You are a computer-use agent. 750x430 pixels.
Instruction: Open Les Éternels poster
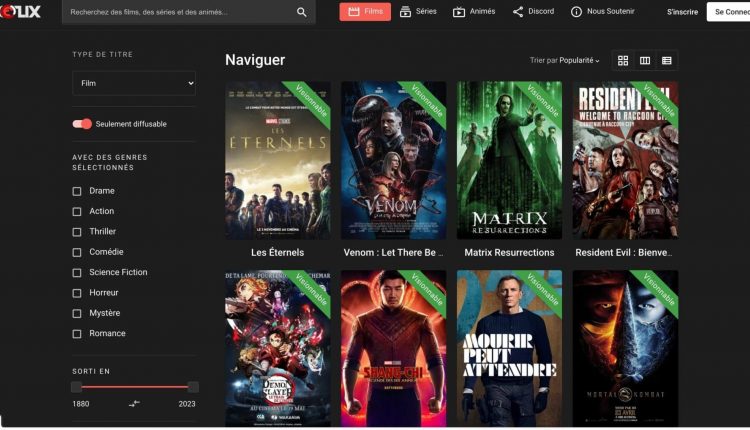click(x=277, y=160)
